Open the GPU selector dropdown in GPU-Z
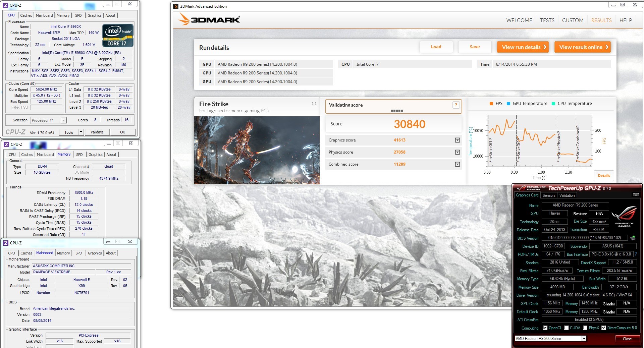This screenshot has width=644, height=348. [x=584, y=339]
